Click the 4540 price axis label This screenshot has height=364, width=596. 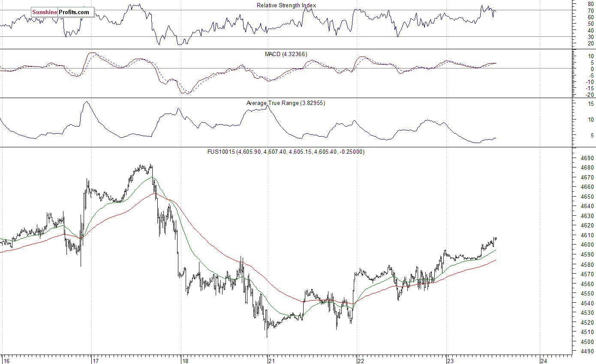[x=587, y=303]
